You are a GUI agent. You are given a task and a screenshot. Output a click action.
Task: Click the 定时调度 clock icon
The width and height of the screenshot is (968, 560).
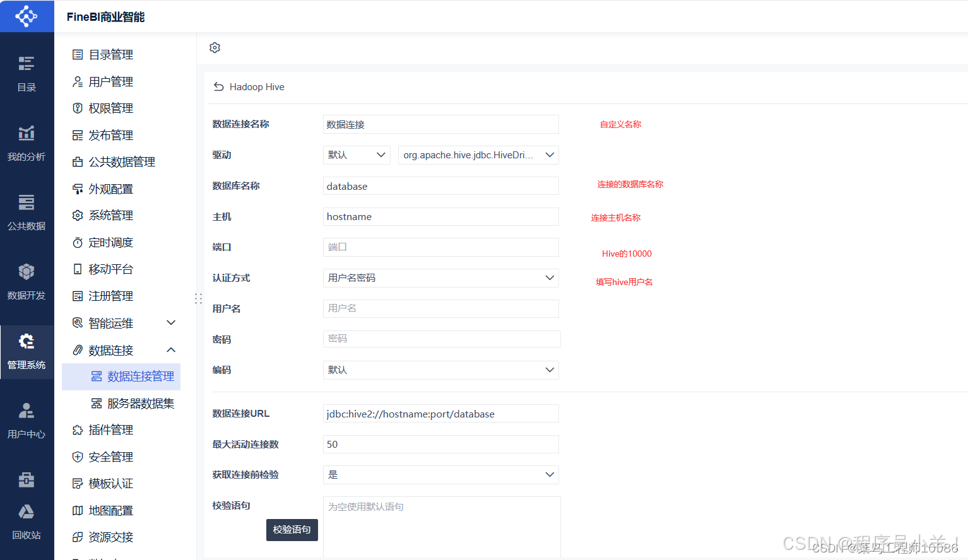(78, 243)
